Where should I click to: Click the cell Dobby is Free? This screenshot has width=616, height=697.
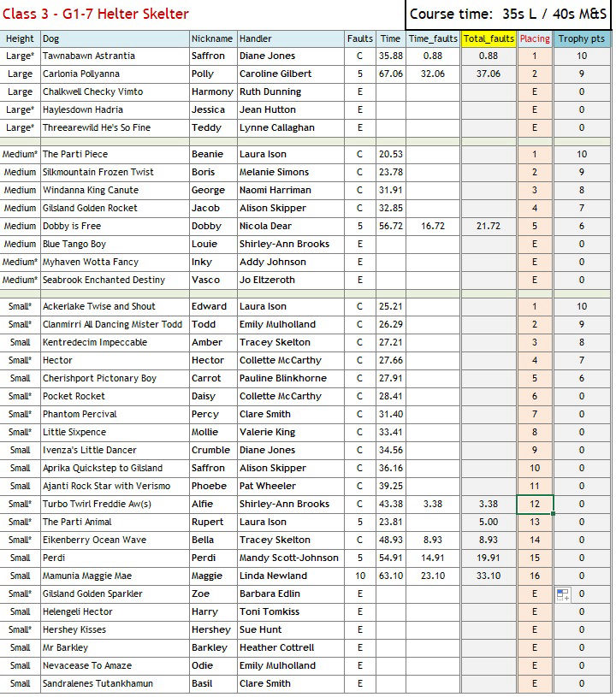pos(115,226)
